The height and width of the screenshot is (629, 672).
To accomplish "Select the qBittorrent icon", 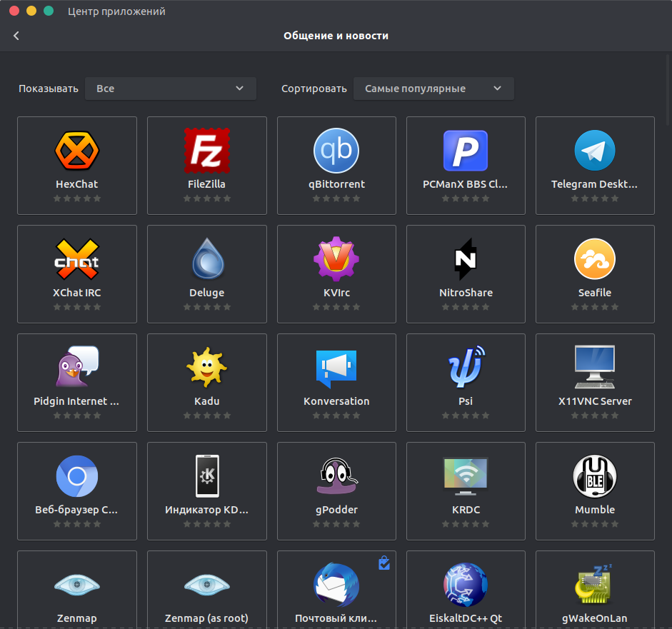I will (x=336, y=151).
